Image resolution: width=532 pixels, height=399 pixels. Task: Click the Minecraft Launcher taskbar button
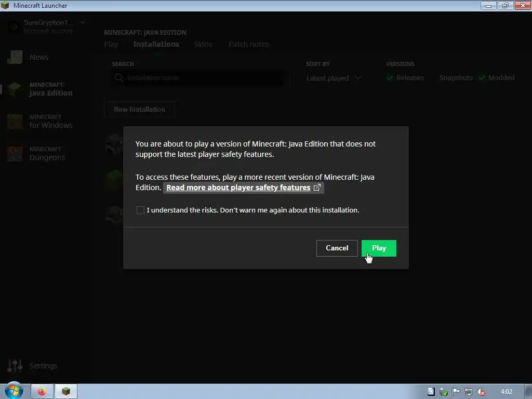click(x=66, y=392)
